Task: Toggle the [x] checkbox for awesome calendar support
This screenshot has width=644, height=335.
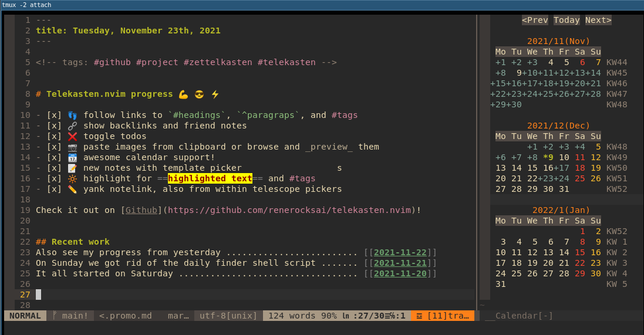Action: coord(54,158)
